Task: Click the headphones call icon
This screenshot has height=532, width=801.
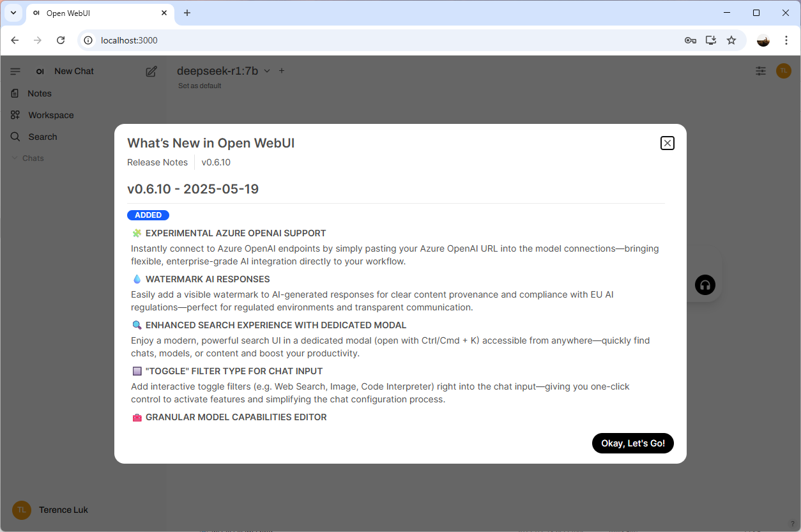Action: (705, 285)
